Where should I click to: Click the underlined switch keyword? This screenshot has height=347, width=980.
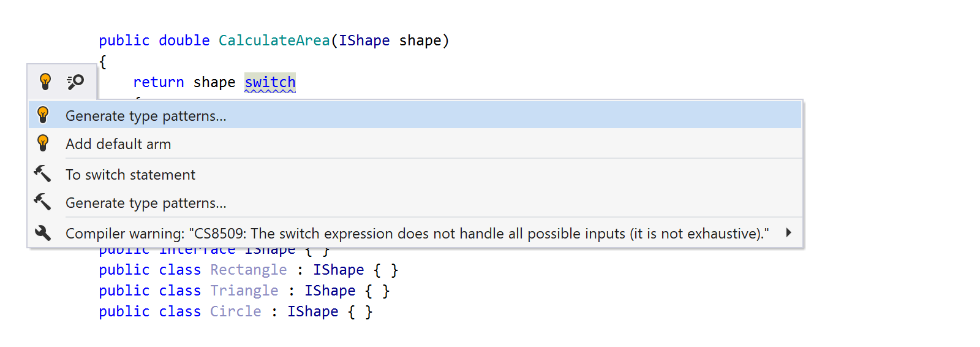point(270,82)
